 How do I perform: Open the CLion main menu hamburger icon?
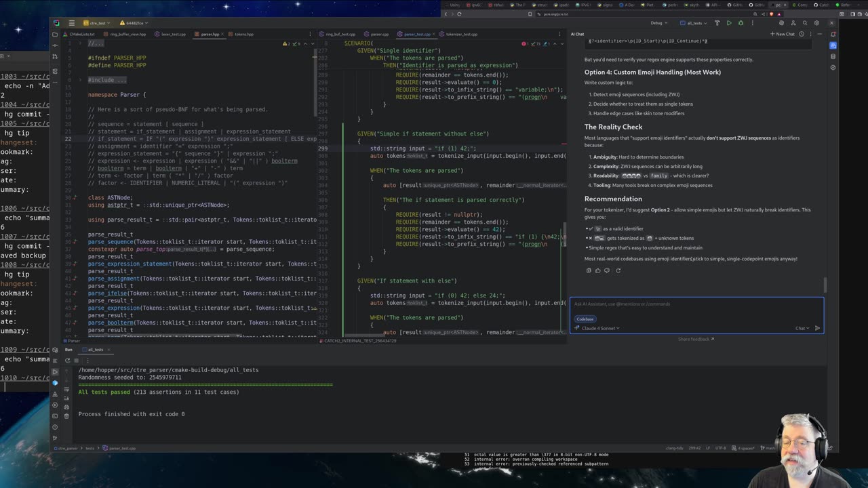tap(71, 23)
